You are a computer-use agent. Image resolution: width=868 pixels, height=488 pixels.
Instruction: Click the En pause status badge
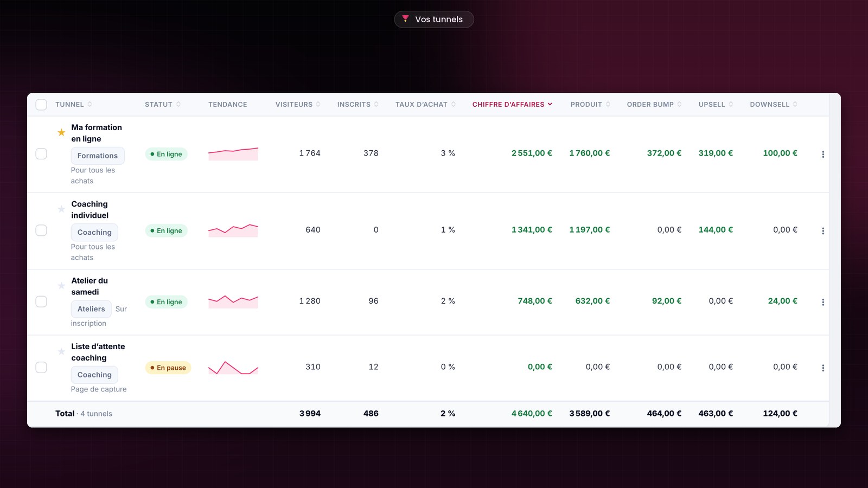coord(168,368)
